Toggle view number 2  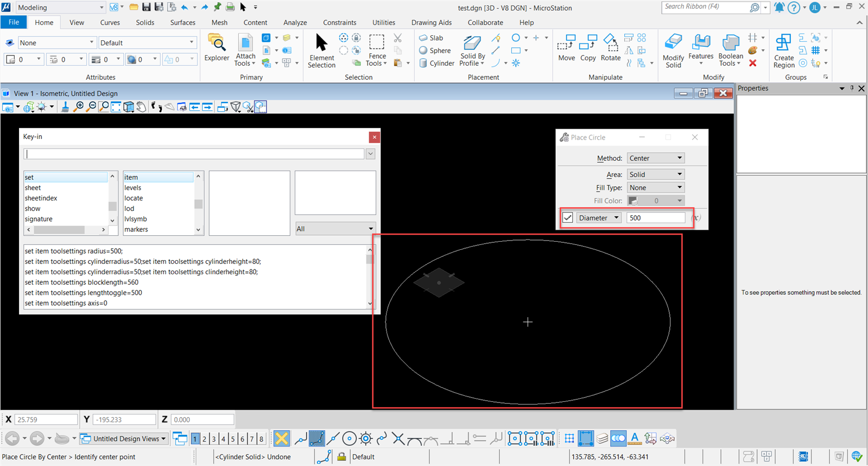click(x=205, y=439)
